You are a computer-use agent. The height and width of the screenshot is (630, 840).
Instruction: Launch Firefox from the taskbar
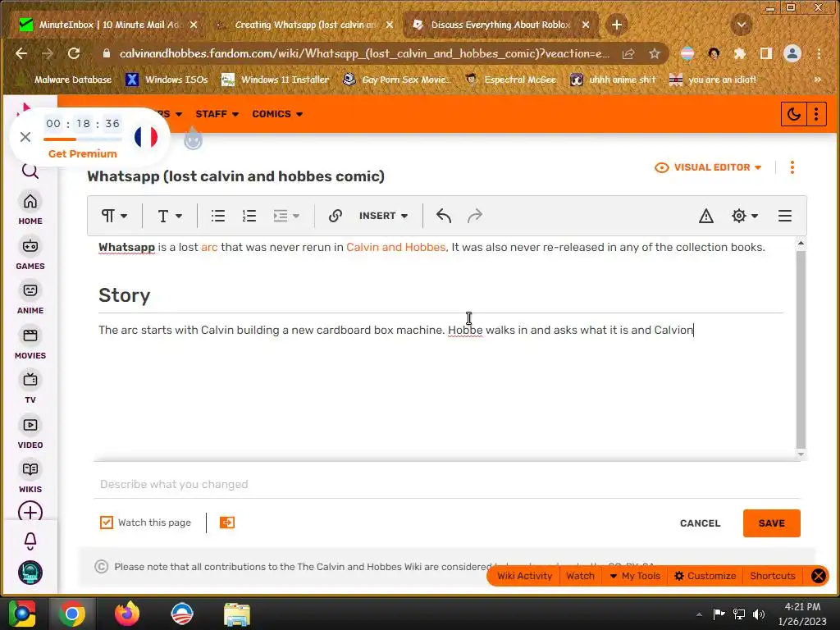click(127, 614)
